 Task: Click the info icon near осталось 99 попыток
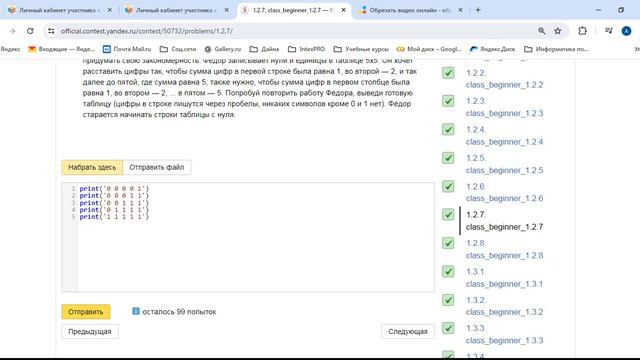click(x=136, y=311)
